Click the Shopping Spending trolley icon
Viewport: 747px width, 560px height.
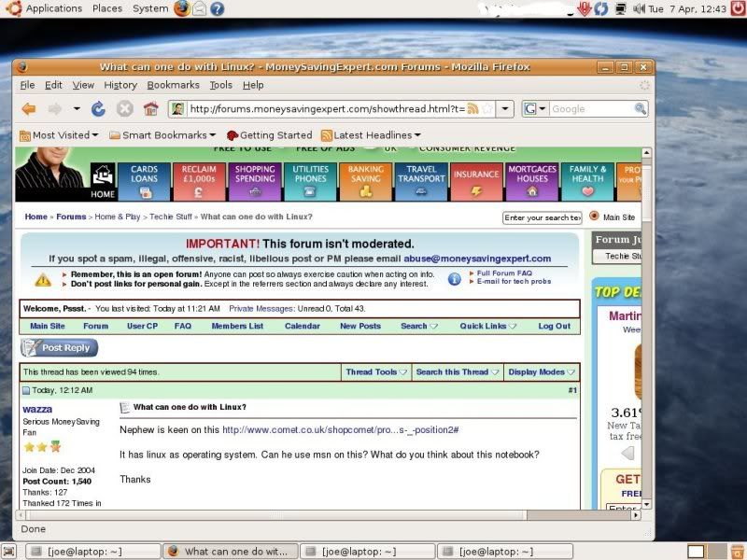click(254, 190)
